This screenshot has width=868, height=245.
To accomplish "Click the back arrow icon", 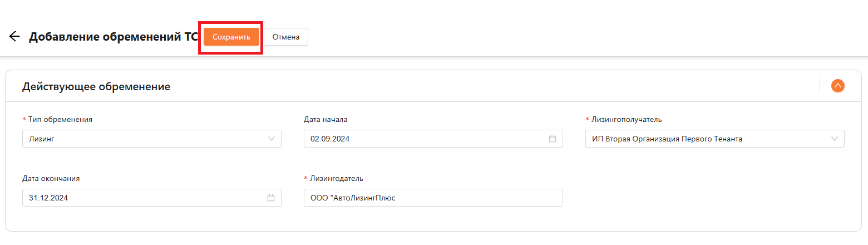I will [x=14, y=37].
